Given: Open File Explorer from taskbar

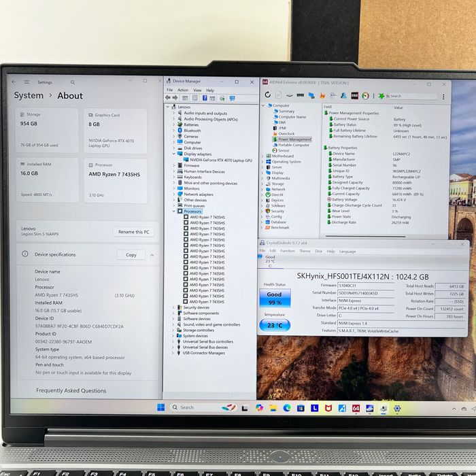Looking at the screenshot, I should click(273, 408).
